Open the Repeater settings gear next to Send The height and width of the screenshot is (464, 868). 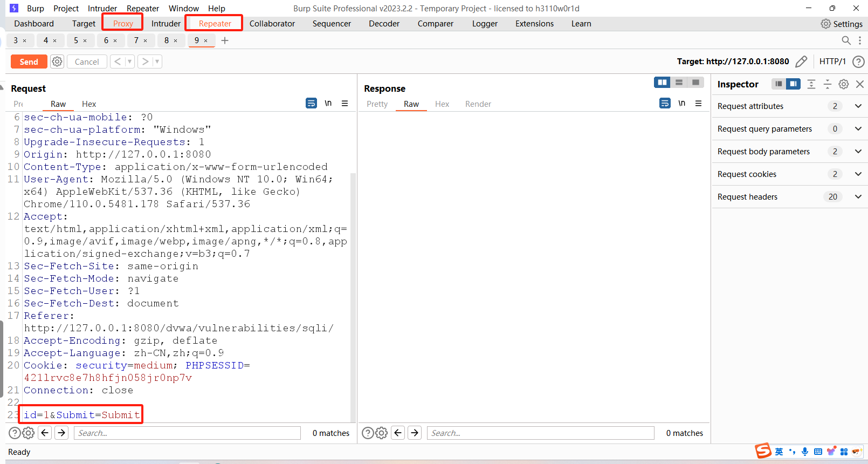[x=57, y=62]
